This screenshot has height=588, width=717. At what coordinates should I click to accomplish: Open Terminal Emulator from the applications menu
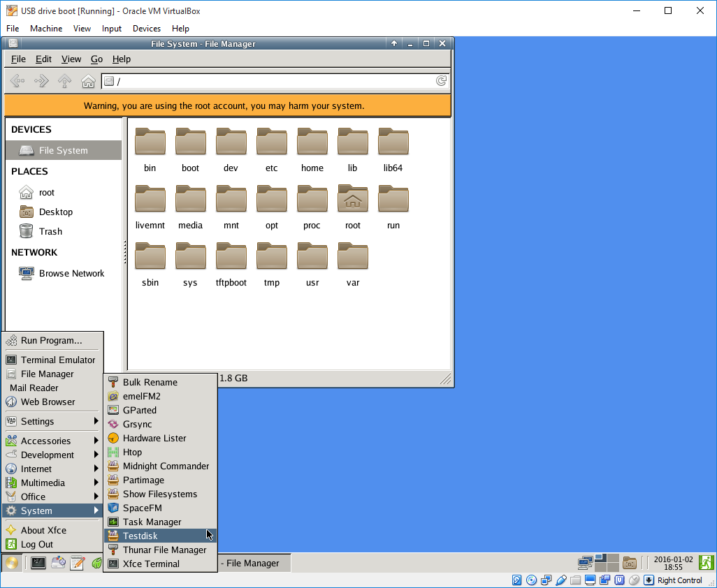[52, 360]
